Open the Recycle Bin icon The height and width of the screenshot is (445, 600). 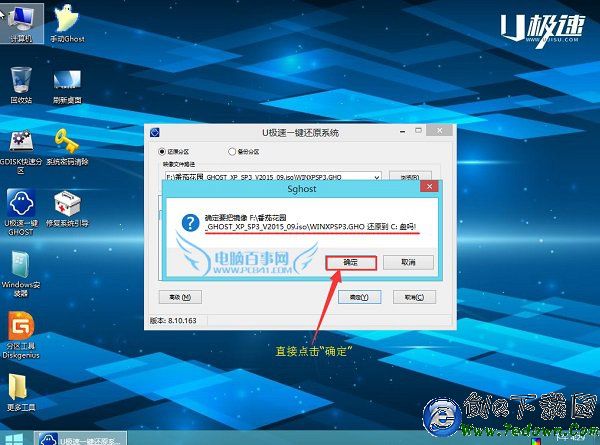tap(21, 85)
